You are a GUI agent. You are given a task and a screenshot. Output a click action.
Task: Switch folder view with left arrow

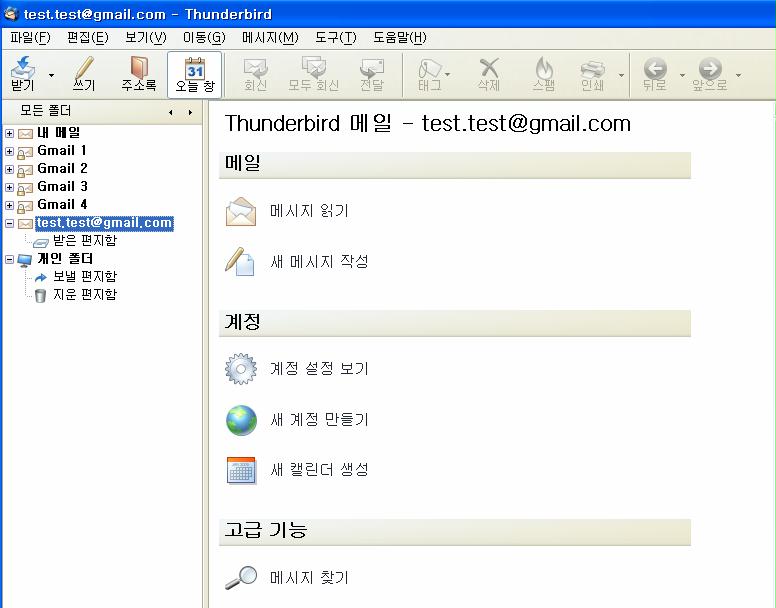(171, 112)
